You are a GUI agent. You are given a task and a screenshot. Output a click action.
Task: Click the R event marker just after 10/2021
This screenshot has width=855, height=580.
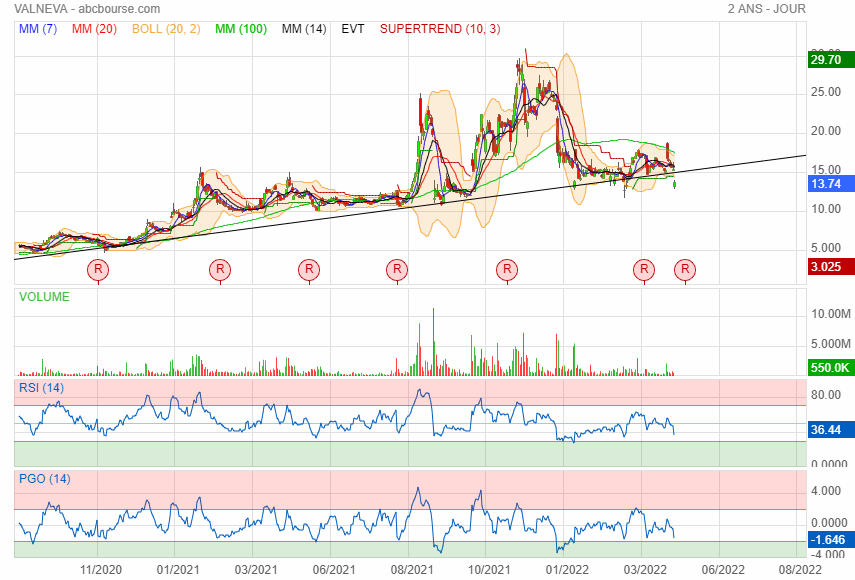(x=507, y=269)
